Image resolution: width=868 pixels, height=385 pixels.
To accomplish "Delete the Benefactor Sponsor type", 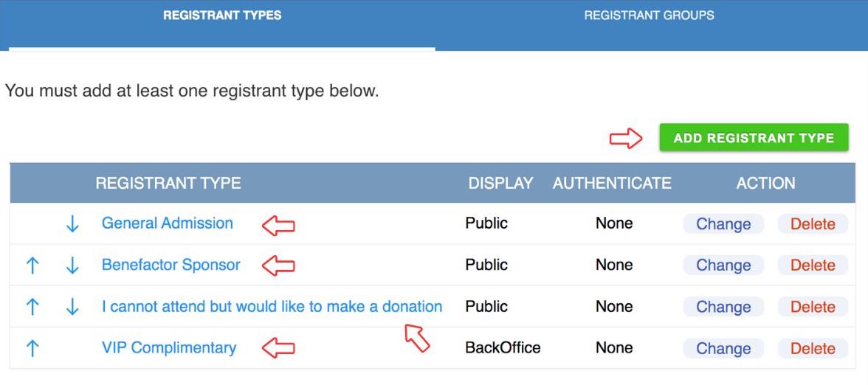I will (x=813, y=266).
